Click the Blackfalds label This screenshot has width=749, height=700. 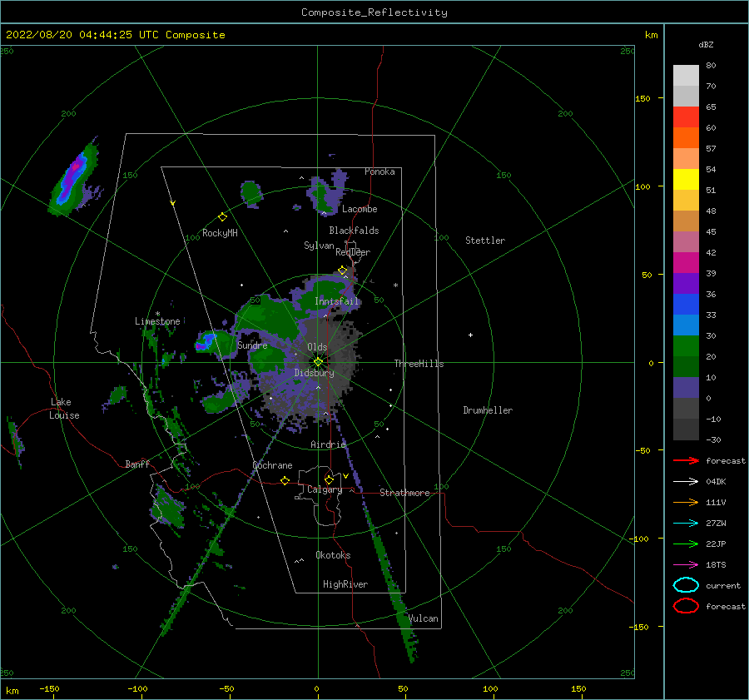[x=354, y=231]
